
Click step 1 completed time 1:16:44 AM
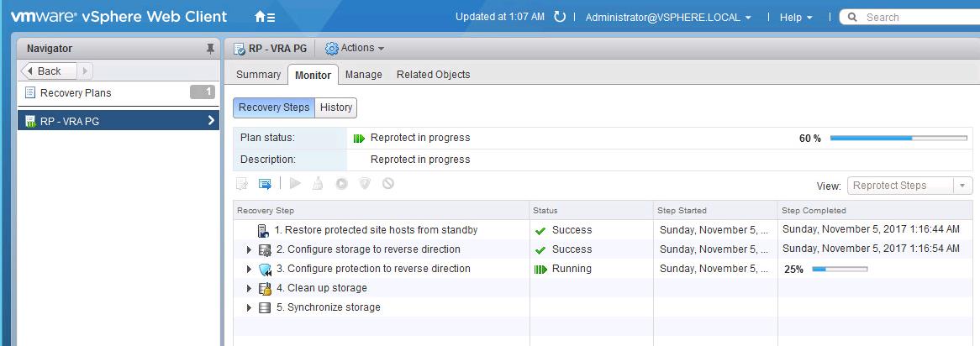click(872, 229)
